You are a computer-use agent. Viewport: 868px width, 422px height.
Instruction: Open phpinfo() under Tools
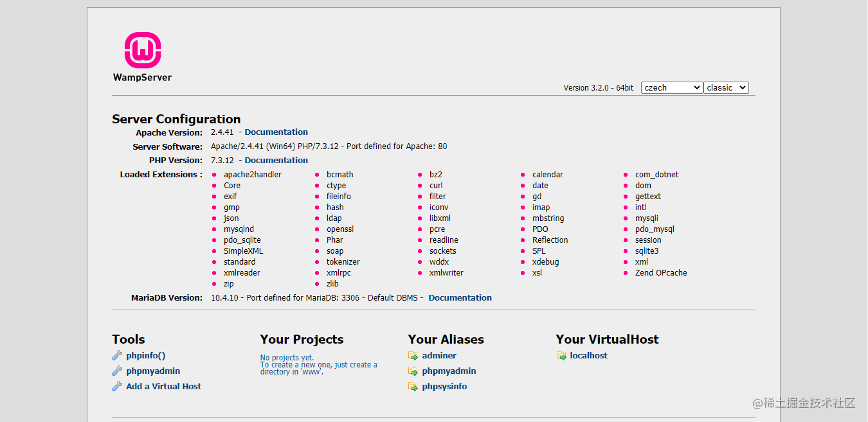[146, 355]
